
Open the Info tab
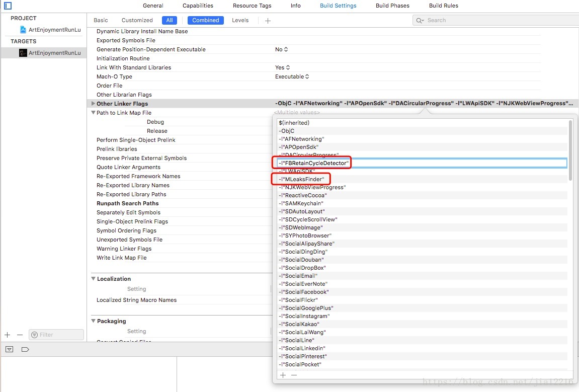point(295,6)
